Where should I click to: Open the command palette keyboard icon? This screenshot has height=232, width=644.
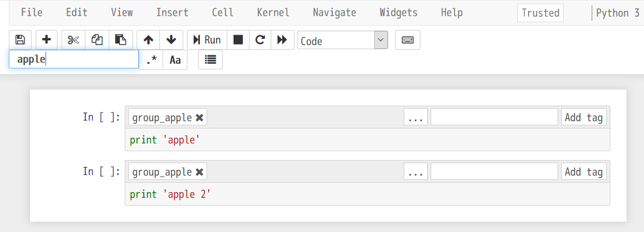pyautogui.click(x=407, y=40)
